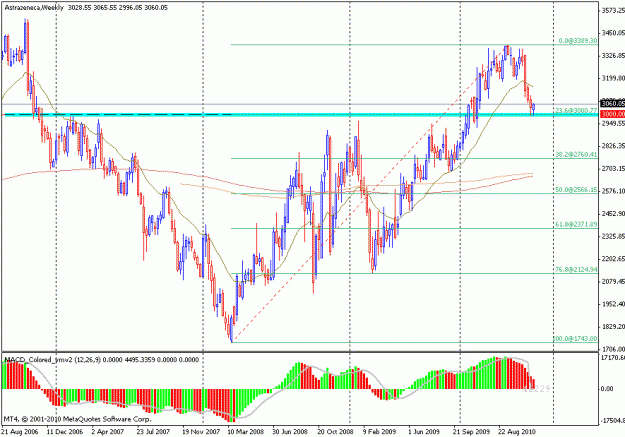Select the 76.8@2124.94 Fibonacci level label
Image resolution: width=625 pixels, height=437 pixels.
pos(576,270)
